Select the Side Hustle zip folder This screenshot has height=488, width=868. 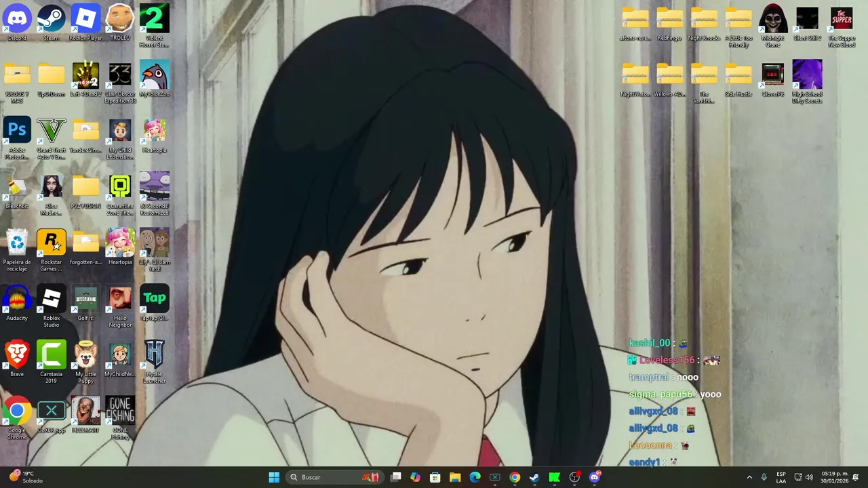pos(738,79)
